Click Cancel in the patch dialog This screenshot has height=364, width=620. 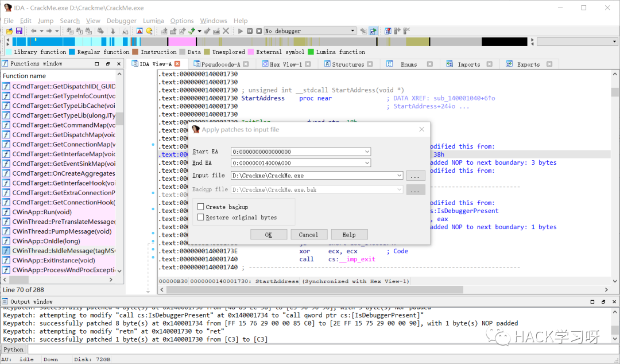[308, 235]
